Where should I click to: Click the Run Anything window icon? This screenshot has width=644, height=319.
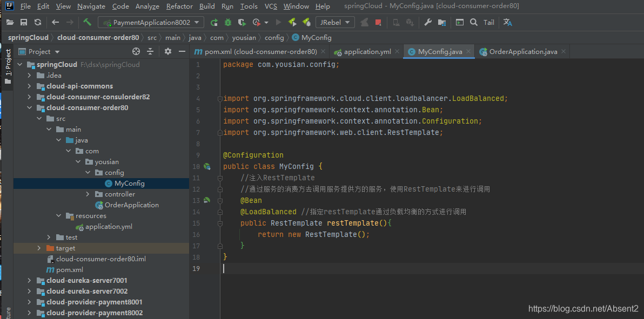[x=460, y=22]
